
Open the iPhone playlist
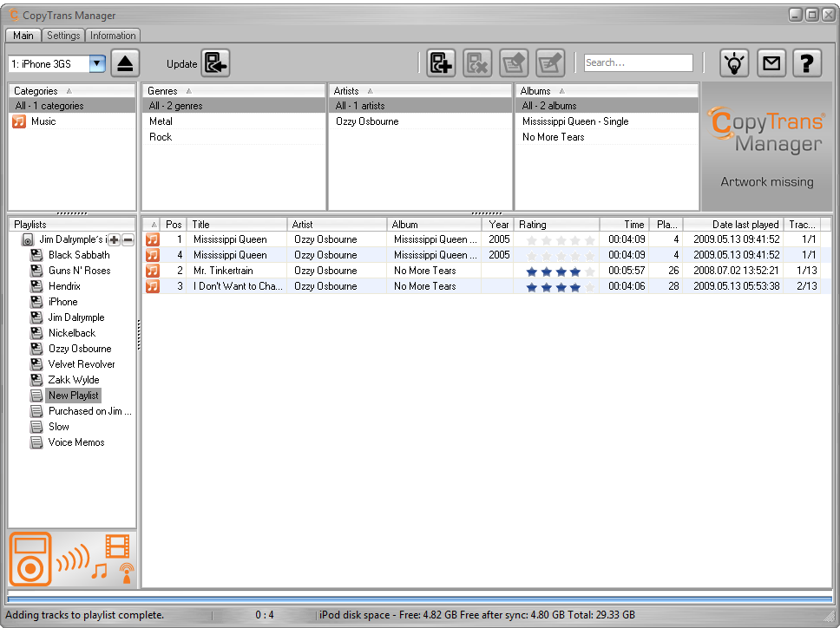(62, 302)
